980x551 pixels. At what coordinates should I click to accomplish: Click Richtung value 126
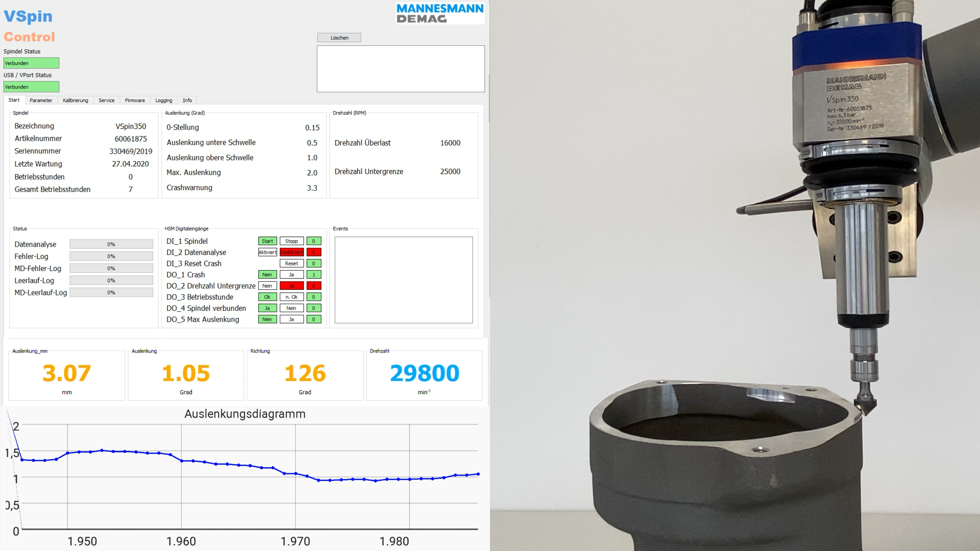coord(305,373)
